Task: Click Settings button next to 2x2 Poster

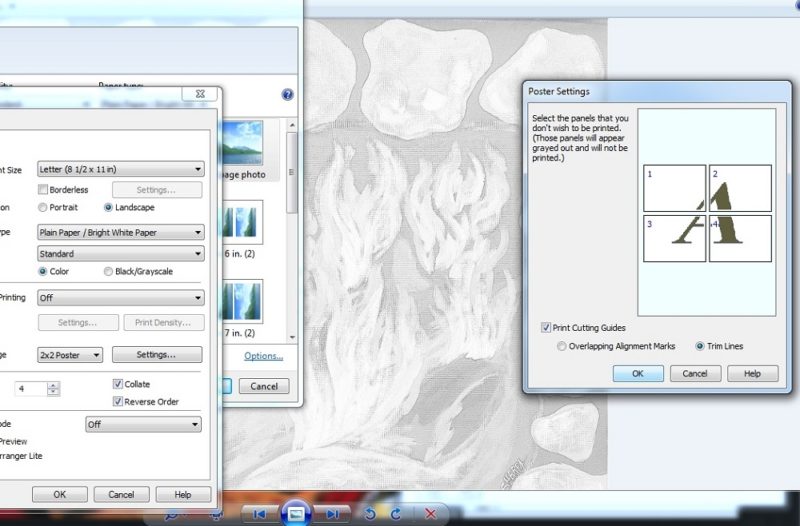Action: coord(157,355)
